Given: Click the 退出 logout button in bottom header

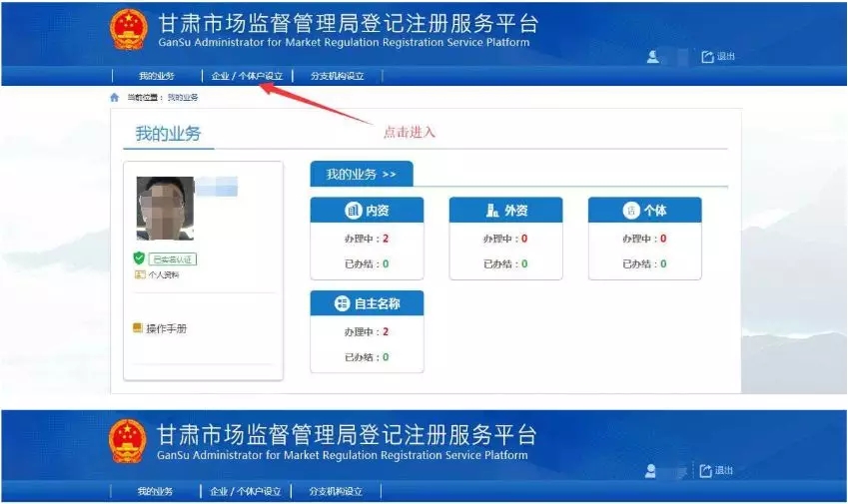Looking at the screenshot, I should tap(716, 470).
